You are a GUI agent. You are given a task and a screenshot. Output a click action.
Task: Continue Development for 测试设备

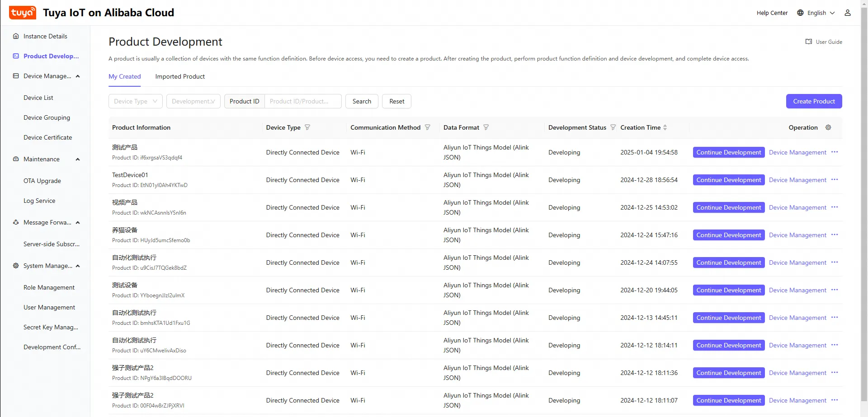(x=729, y=290)
